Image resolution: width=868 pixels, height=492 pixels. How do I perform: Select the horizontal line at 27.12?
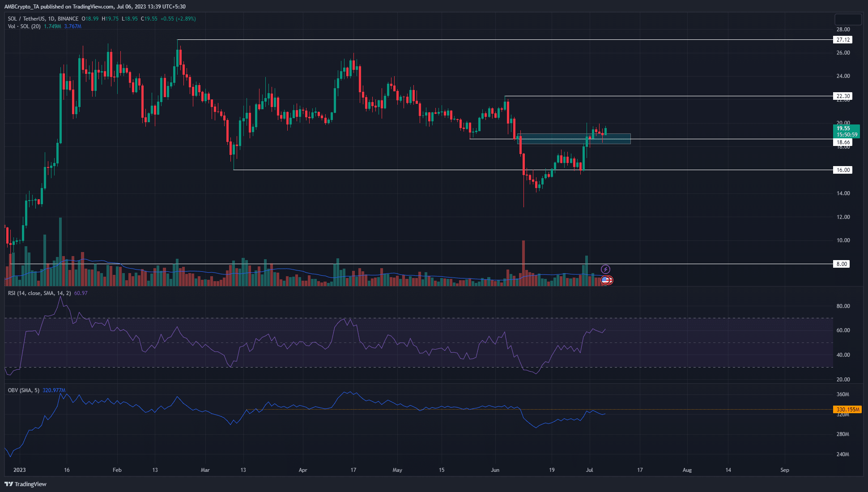(x=505, y=40)
